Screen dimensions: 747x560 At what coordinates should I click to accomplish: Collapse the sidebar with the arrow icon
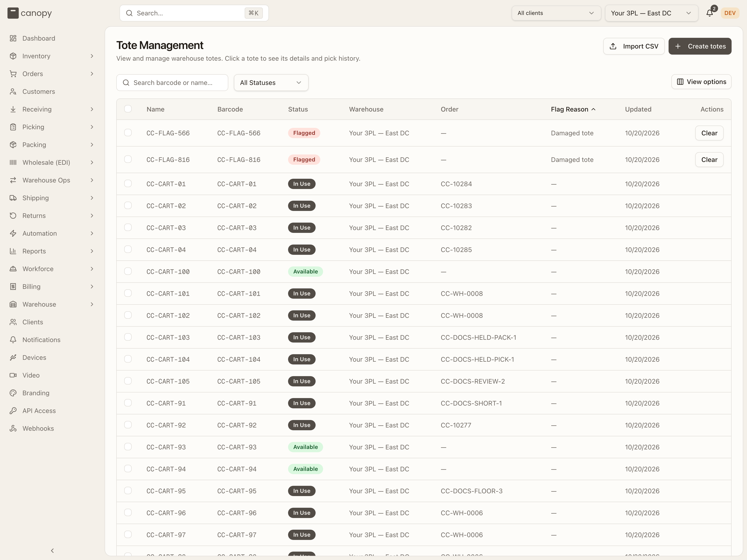pyautogui.click(x=52, y=550)
